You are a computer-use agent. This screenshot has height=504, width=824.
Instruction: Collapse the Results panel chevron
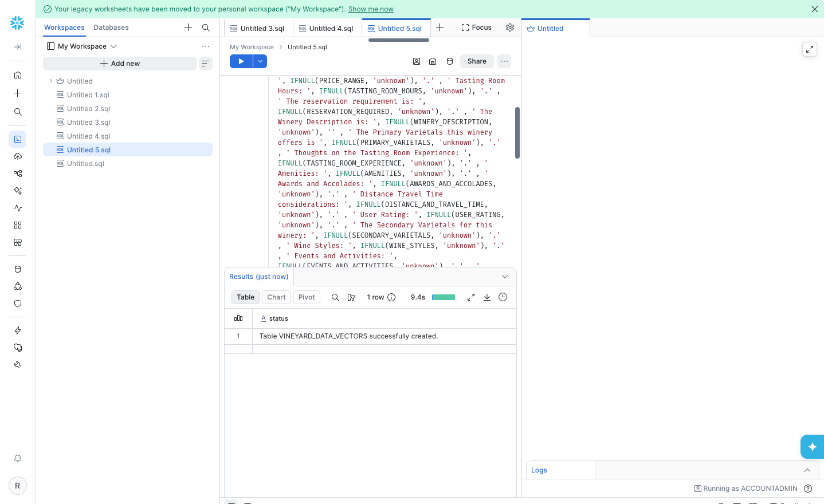tap(505, 277)
